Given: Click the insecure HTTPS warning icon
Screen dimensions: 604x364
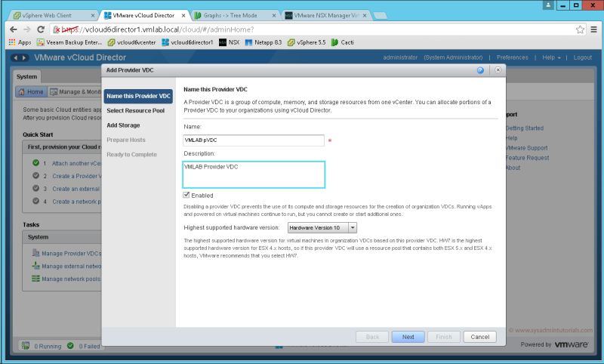Looking at the screenshot, I should pos(57,29).
